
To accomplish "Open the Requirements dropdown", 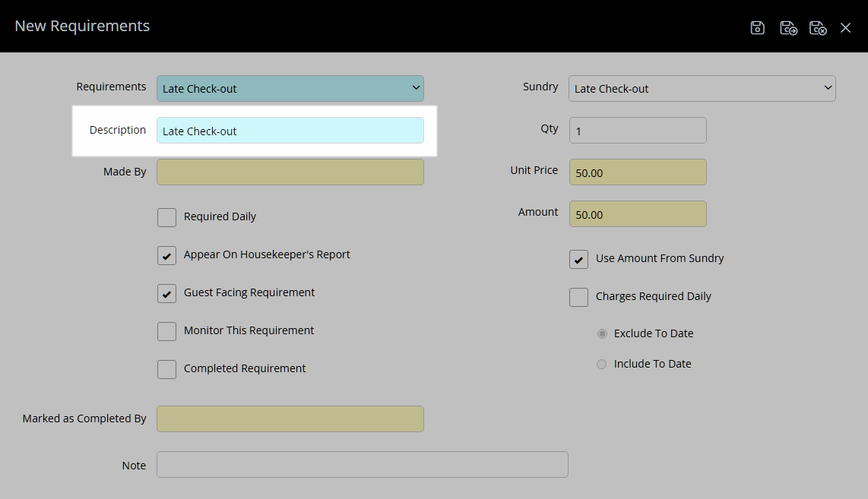I will point(290,89).
